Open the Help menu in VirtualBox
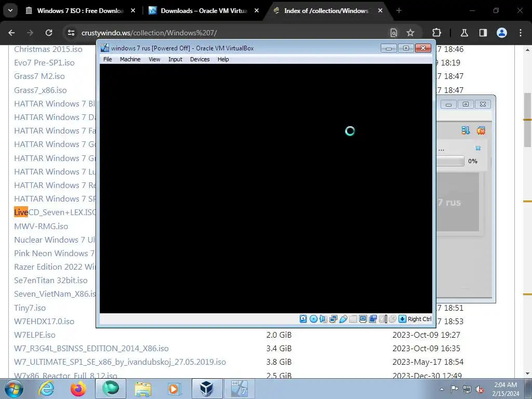Screen dimensions: 532x399 point(223,59)
